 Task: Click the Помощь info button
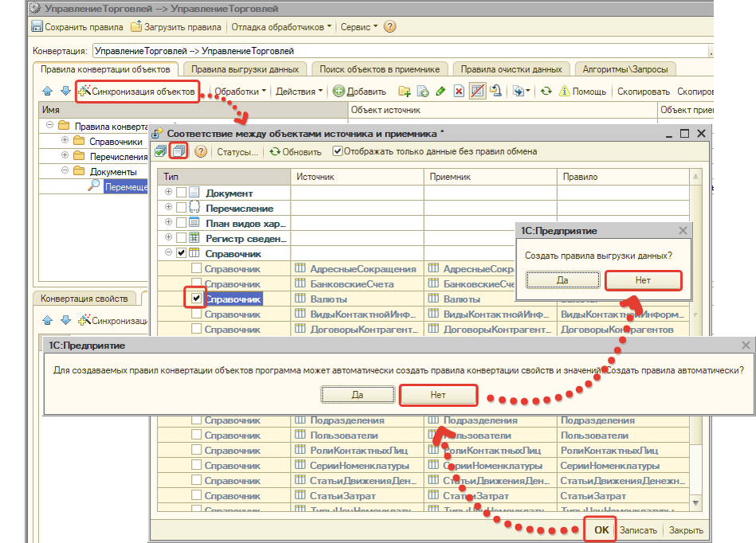pos(582,92)
